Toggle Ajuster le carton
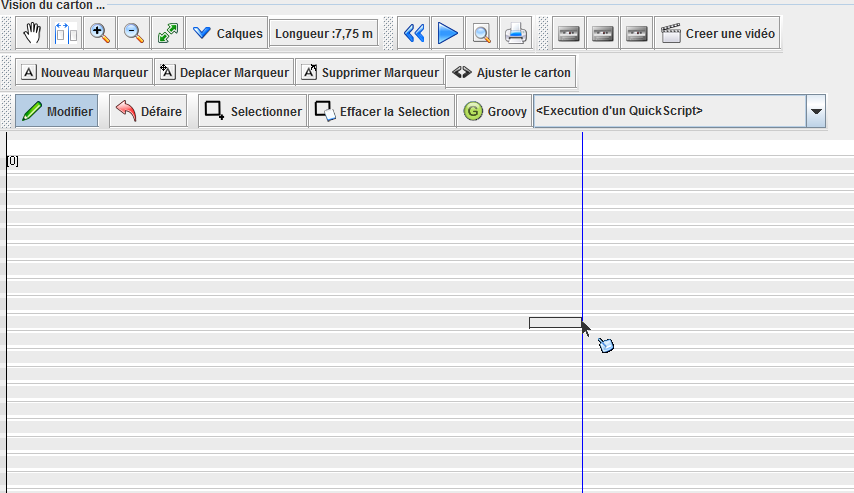Viewport: 854px width, 493px height. point(510,73)
